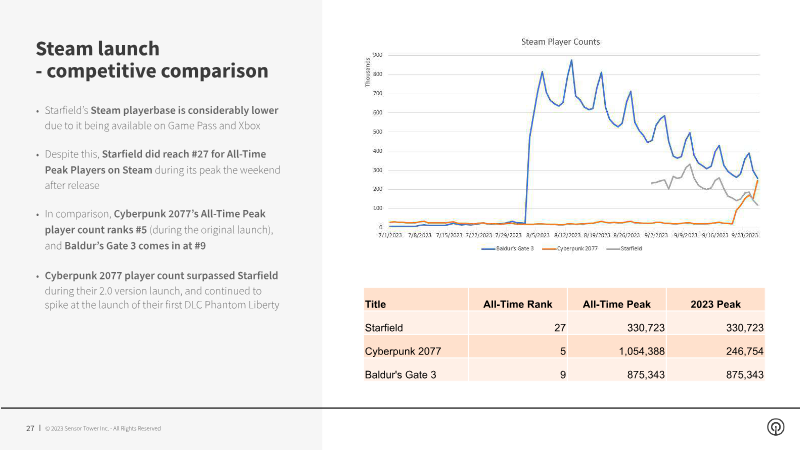This screenshot has width=800, height=450.
Task: Click the Thousands y-axis label
Action: [367, 74]
